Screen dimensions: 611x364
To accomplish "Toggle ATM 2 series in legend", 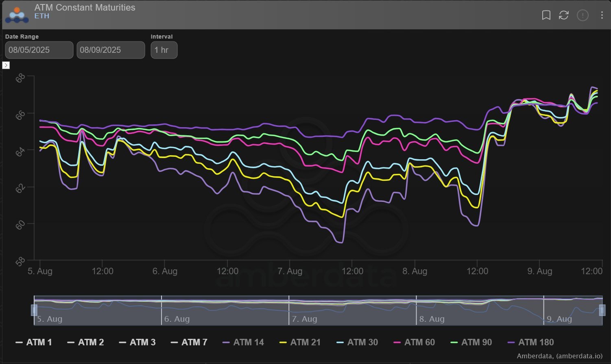I will click(85, 342).
